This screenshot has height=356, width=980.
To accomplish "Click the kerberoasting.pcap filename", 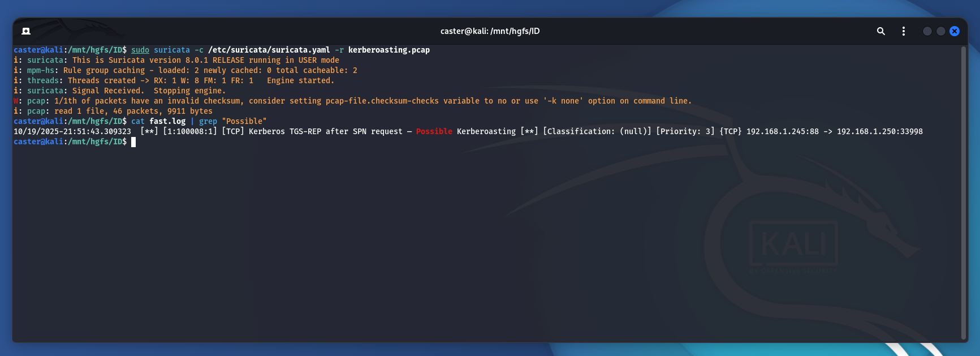I will 388,50.
